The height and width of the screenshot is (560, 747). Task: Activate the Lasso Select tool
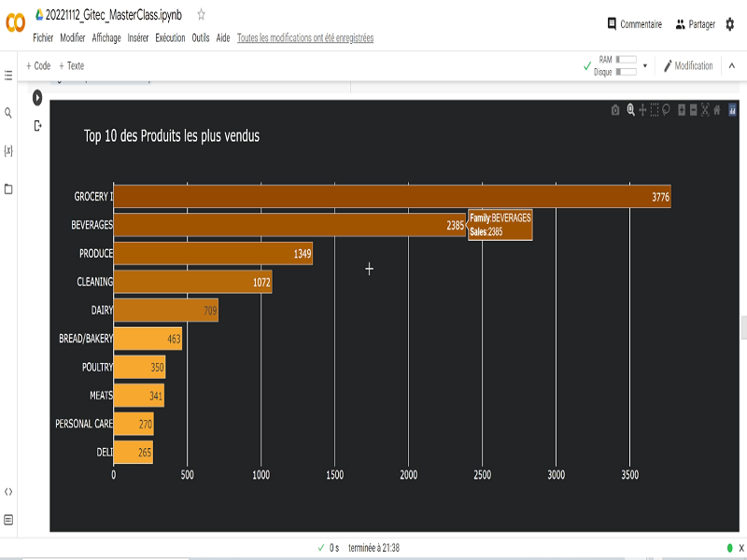667,110
